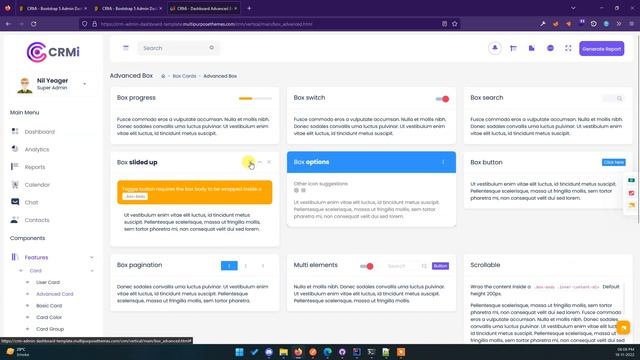Screen dimensions: 640x360
Task: Go to Box Cards breadcrumb link
Action: coord(184,76)
